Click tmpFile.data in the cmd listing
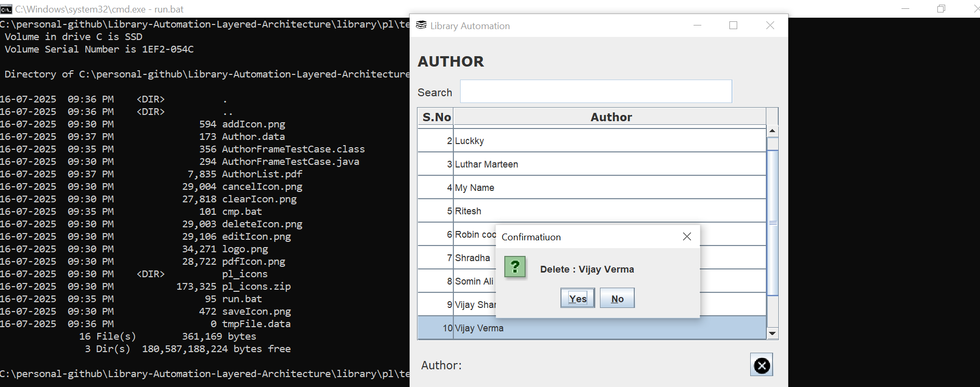This screenshot has height=387, width=980. pyautogui.click(x=256, y=324)
